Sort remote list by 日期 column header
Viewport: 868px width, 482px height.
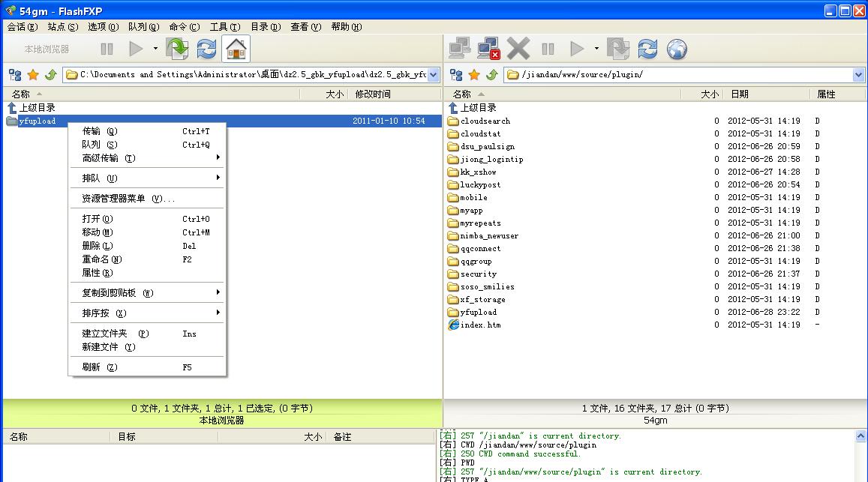[767, 94]
